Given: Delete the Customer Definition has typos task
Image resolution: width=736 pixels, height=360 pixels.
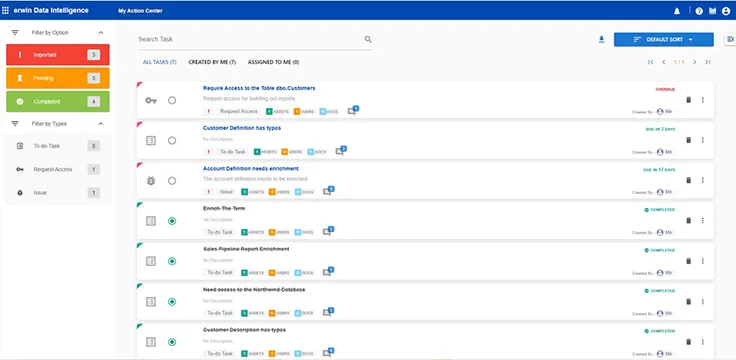Looking at the screenshot, I should point(689,140).
